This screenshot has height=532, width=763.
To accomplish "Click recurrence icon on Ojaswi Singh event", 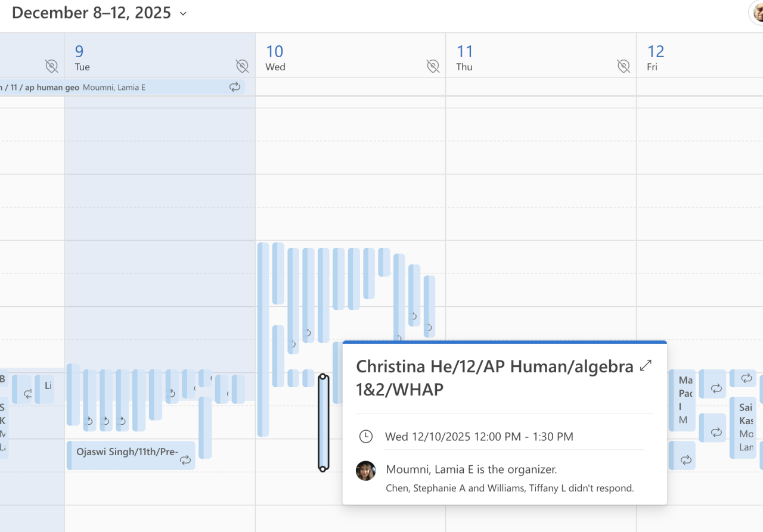I will click(x=185, y=459).
